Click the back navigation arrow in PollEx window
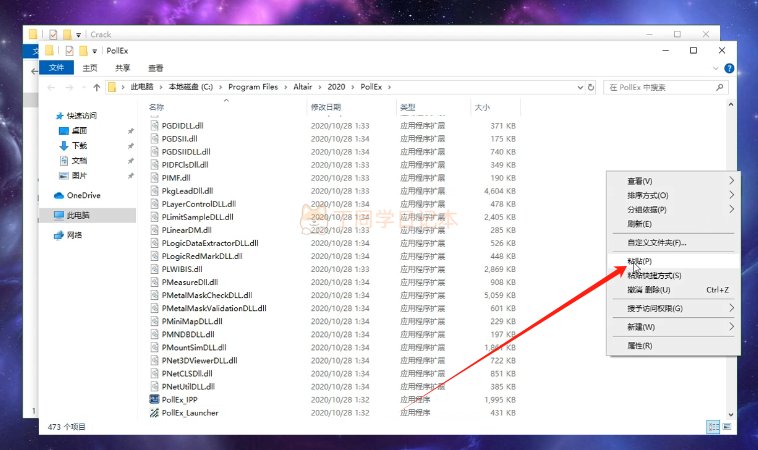The image size is (758, 450). tap(51, 87)
